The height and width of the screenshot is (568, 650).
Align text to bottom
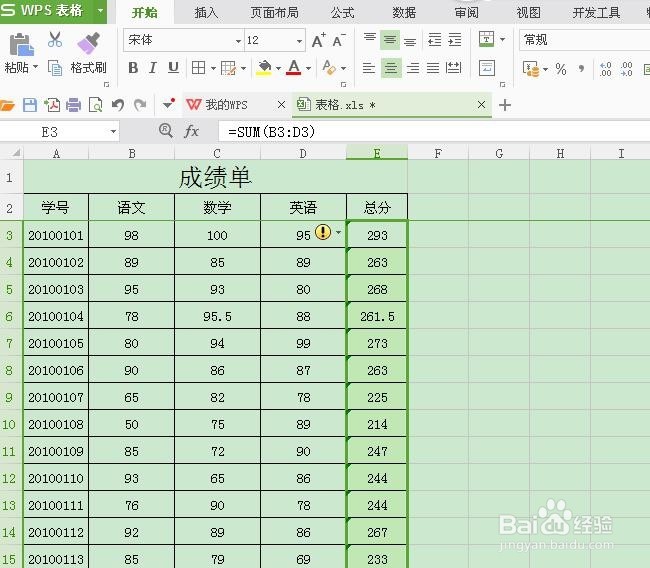click(410, 41)
